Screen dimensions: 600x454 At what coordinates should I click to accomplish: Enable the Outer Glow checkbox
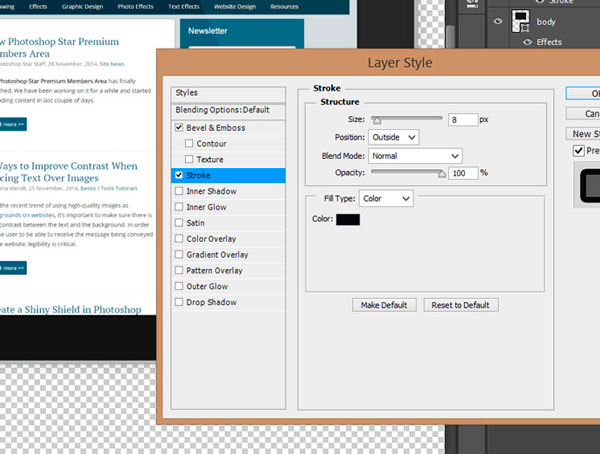point(179,286)
